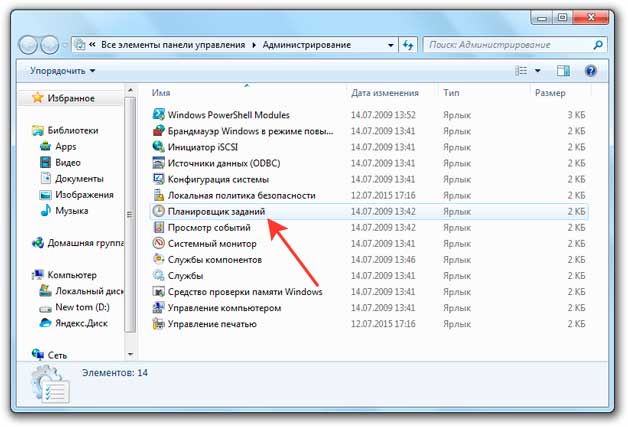Viewport: 628px width, 427px height.
Task: Expand breadcrumb arrow after Все элементы панели управления
Action: 254,45
